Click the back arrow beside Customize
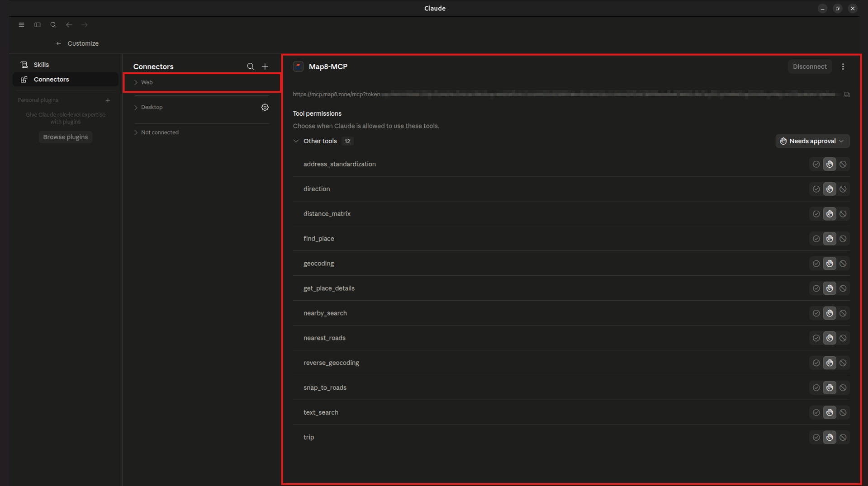This screenshot has height=486, width=868. (58, 43)
